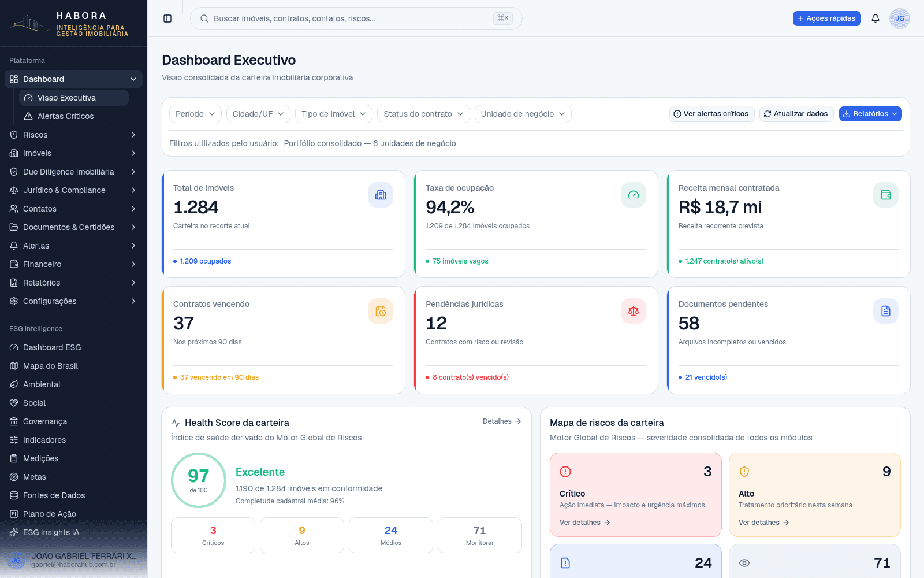This screenshot has width=924, height=578.
Task: Expand the Riscos sidebar section
Action: click(x=73, y=135)
